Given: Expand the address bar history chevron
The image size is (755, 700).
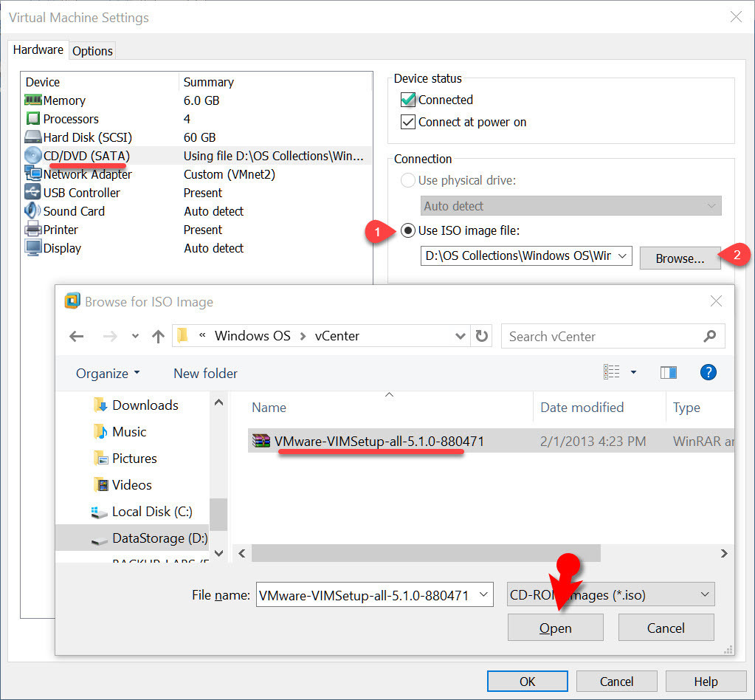Looking at the screenshot, I should point(460,336).
